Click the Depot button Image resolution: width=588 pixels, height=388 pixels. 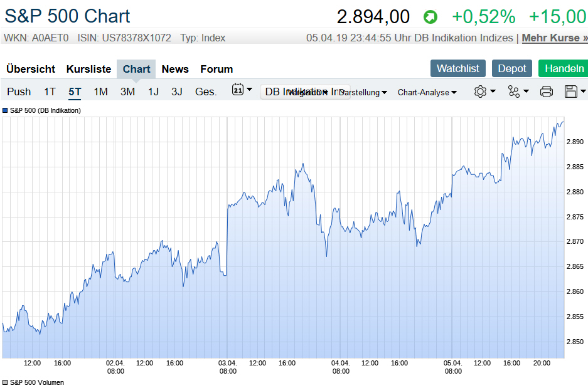tap(512, 68)
